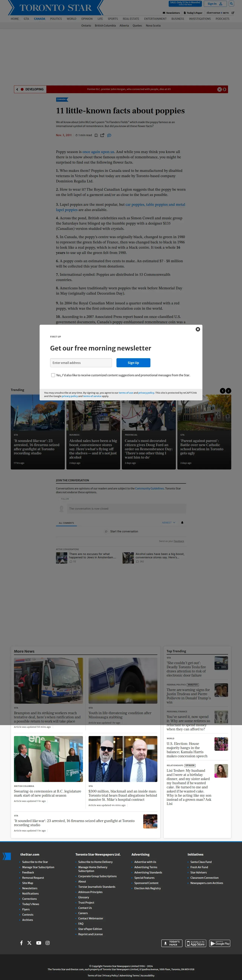Open U.S. Election House majority story
242x980 pixels.
(x=187, y=749)
